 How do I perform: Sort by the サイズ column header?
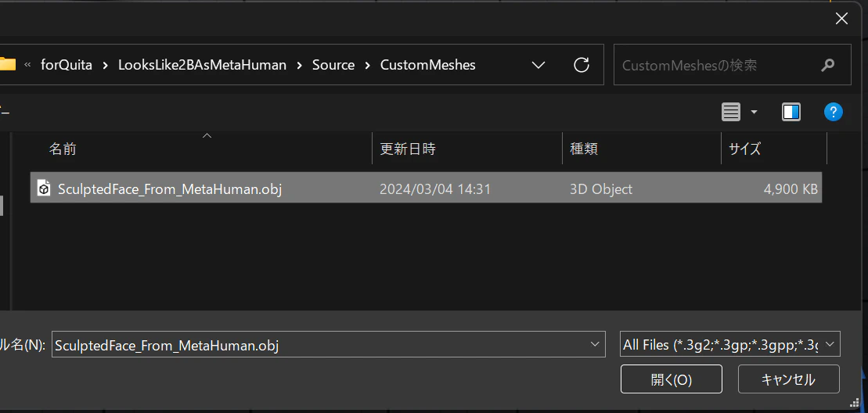point(774,149)
